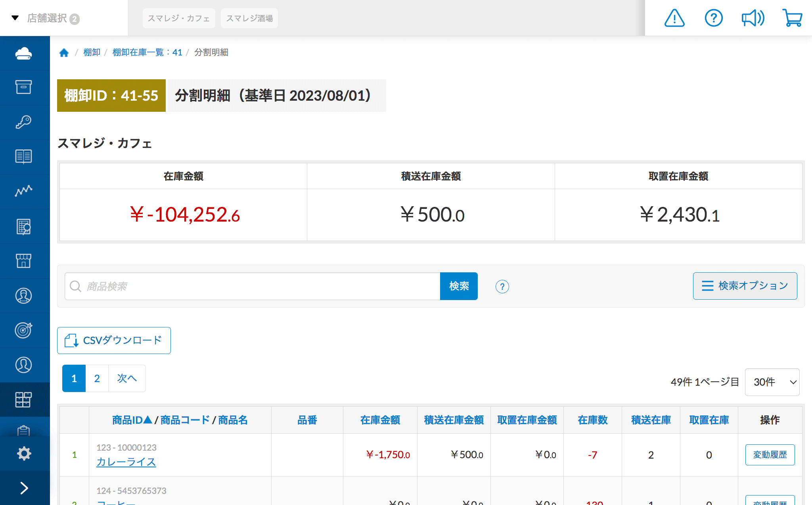The image size is (812, 505).
Task: Open the カレーライス product link
Action: pos(126,462)
